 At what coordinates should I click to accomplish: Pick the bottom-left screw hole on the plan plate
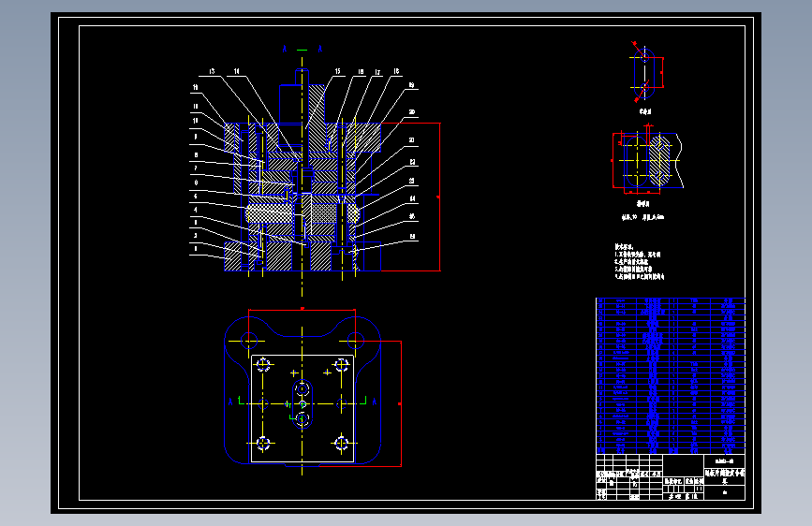click(263, 443)
